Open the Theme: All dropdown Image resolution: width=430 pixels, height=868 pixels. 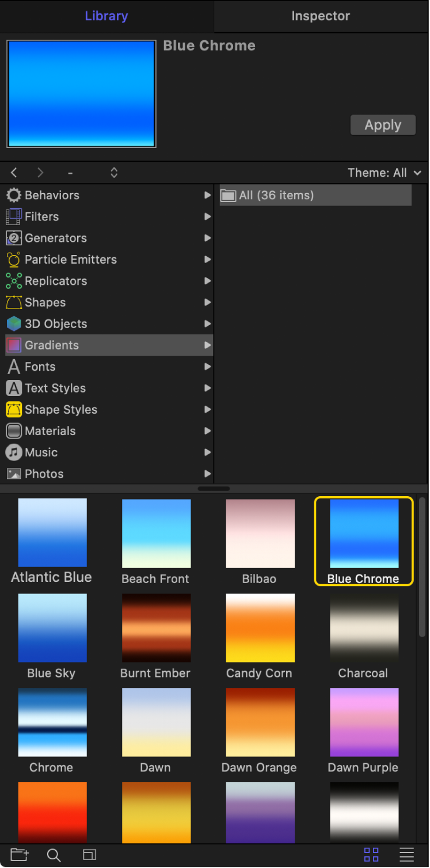tap(384, 173)
